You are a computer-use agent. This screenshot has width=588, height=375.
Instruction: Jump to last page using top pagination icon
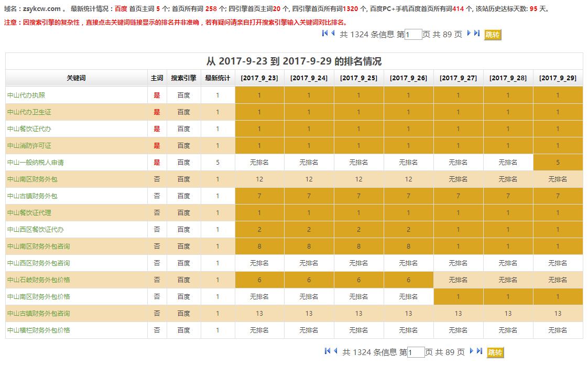coord(477,34)
